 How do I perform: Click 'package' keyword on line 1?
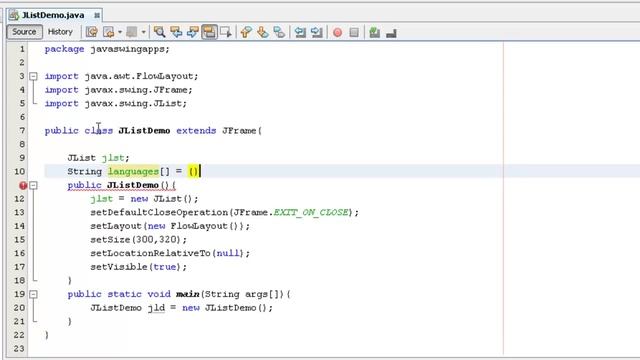[64, 49]
